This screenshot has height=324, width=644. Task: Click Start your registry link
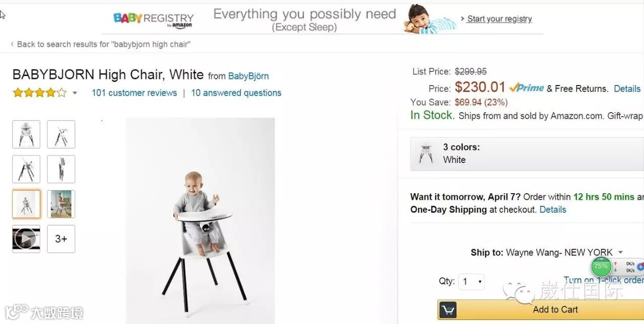coord(499,19)
